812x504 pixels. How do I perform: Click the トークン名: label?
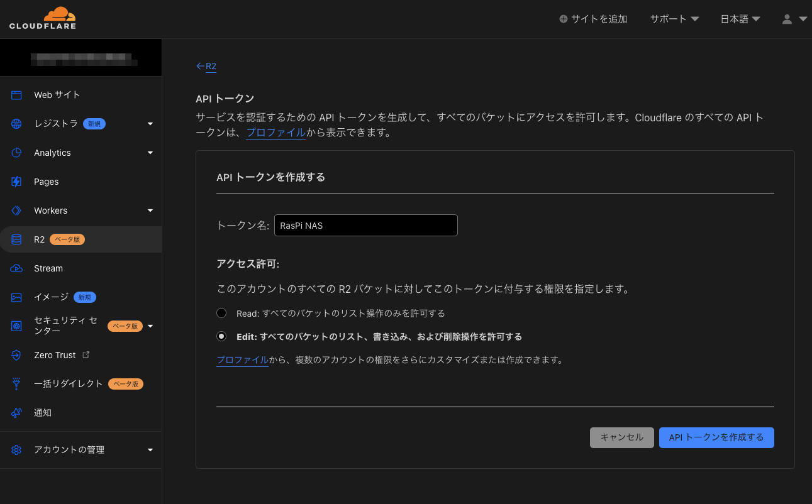(x=243, y=226)
